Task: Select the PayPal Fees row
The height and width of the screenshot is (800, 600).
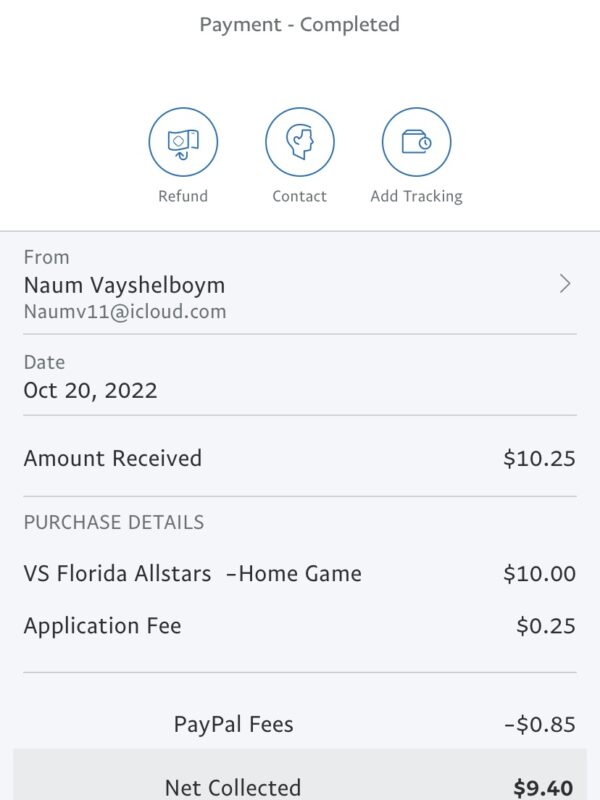Action: tap(300, 724)
